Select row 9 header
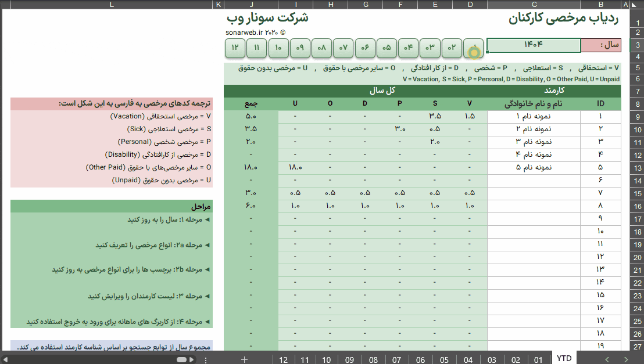This screenshot has width=644, height=364. tap(637, 117)
